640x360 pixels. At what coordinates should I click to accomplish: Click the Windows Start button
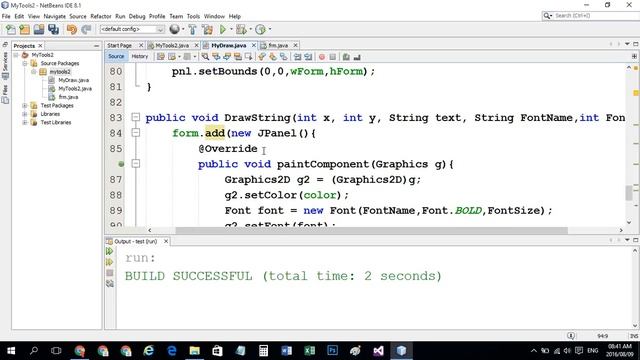tap(11, 351)
